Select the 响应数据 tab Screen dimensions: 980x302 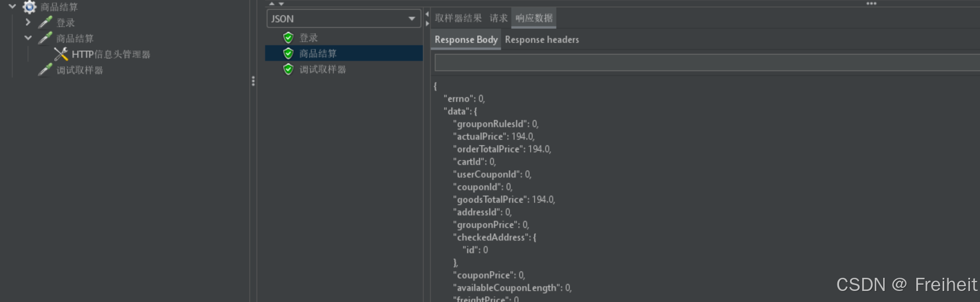(x=534, y=18)
